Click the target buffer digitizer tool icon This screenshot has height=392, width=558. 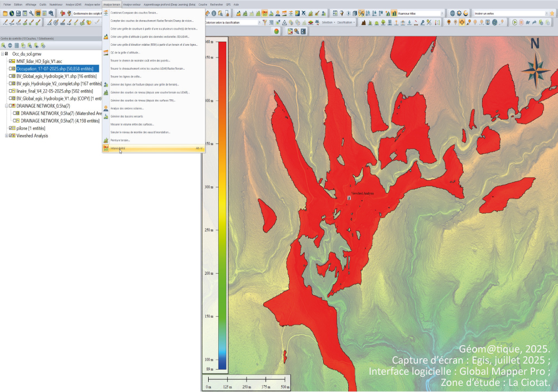point(56,22)
